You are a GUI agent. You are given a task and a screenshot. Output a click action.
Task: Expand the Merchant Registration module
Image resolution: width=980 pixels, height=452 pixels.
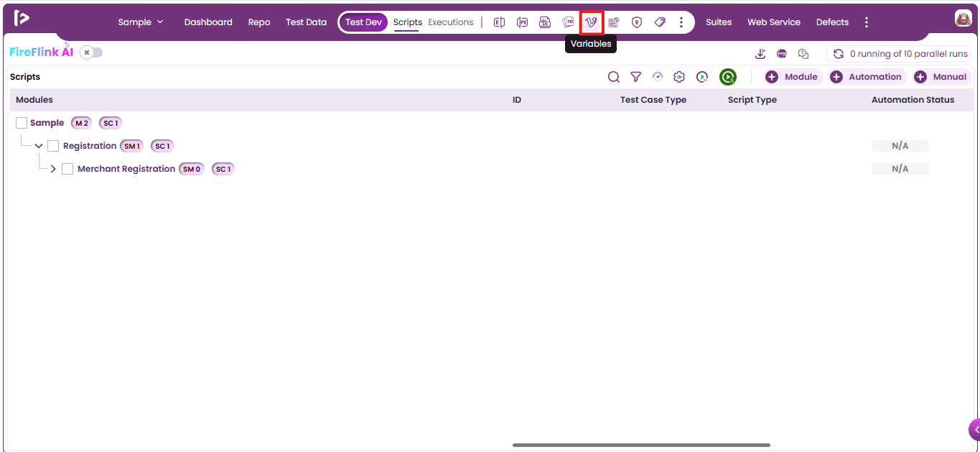click(x=53, y=169)
